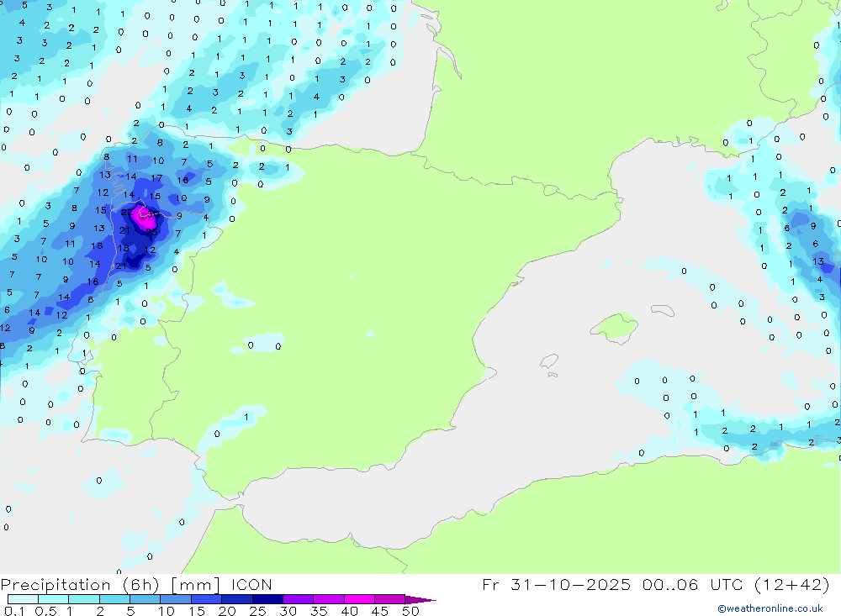The image size is (841, 616).
Task: Click the 20–25 mm legend color swatch
Action: coord(237,599)
